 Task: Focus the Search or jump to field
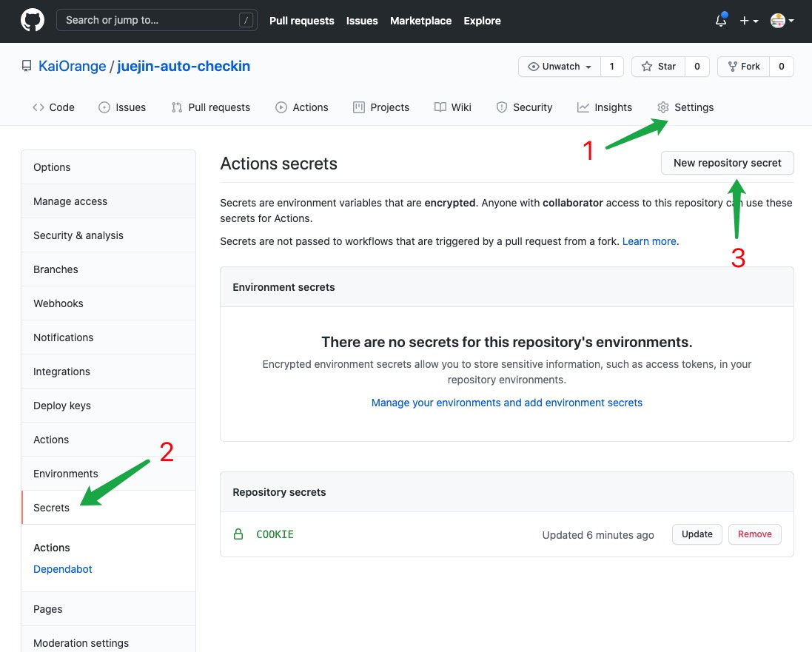point(156,20)
